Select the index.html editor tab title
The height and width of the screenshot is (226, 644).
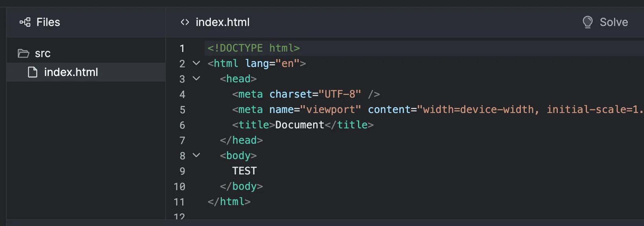pyautogui.click(x=223, y=22)
